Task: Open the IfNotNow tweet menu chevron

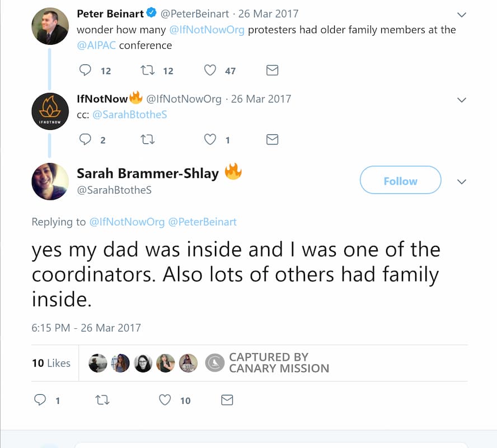Action: click(x=461, y=100)
